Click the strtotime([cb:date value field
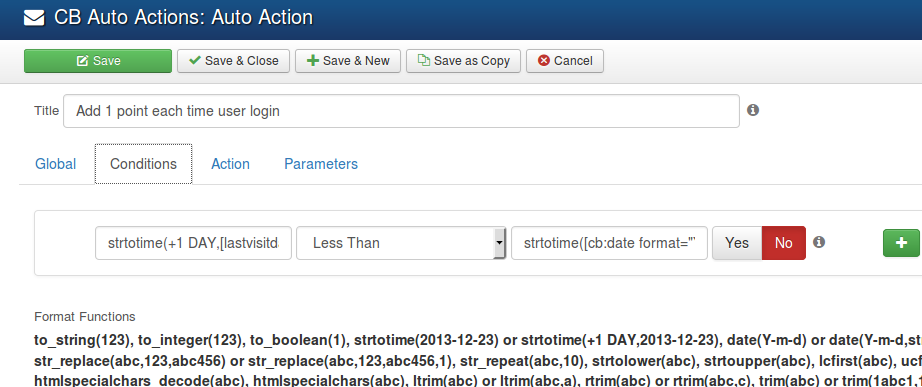 [x=610, y=243]
